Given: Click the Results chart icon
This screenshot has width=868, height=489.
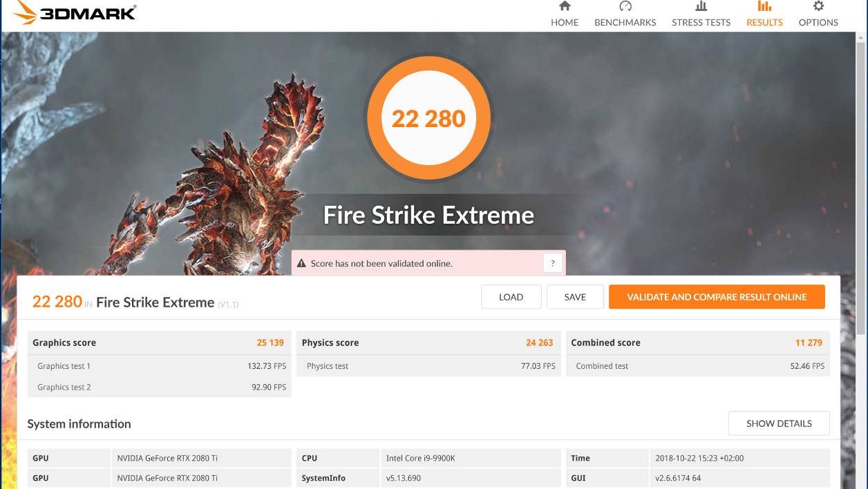Looking at the screenshot, I should pos(764,6).
